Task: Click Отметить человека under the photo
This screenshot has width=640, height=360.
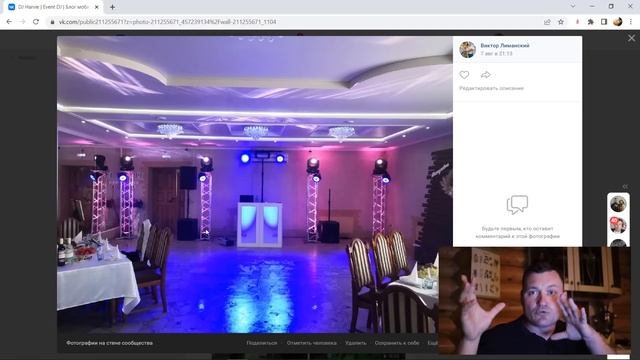Action: coord(311,343)
